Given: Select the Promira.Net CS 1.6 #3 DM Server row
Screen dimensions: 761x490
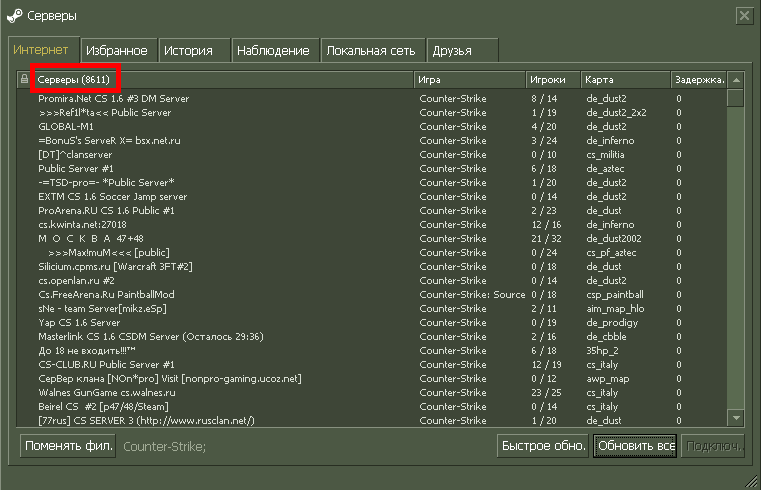Looking at the screenshot, I should coord(113,99).
